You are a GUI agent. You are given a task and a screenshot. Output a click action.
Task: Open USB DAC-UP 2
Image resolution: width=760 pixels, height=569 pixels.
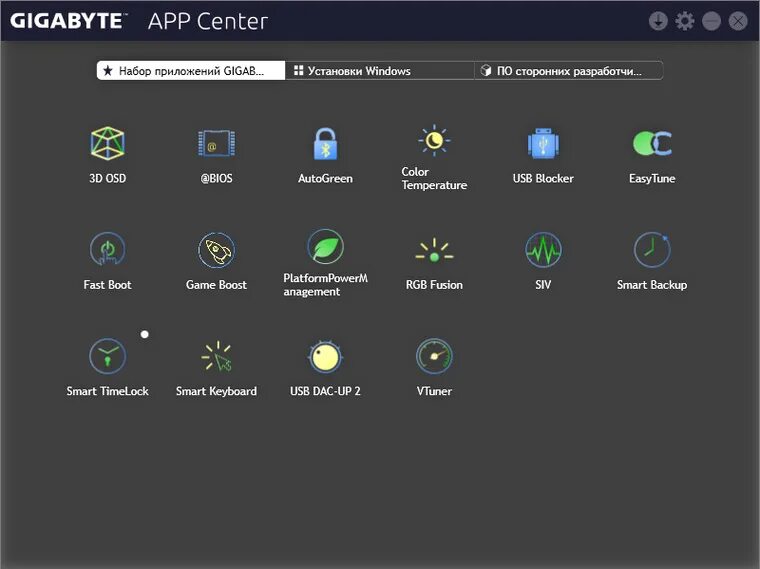325,357
